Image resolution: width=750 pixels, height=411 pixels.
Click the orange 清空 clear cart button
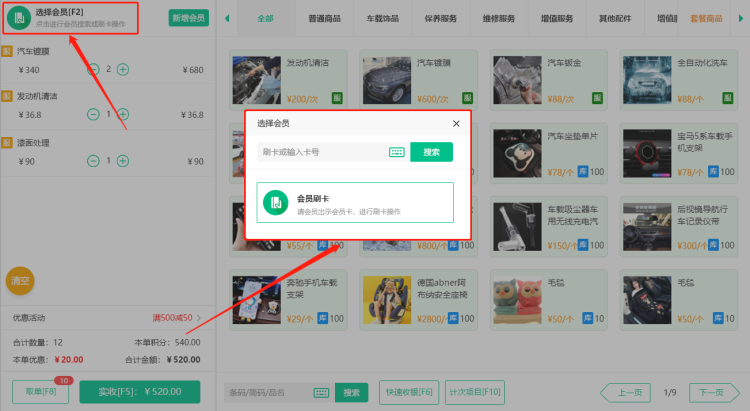[x=20, y=281]
